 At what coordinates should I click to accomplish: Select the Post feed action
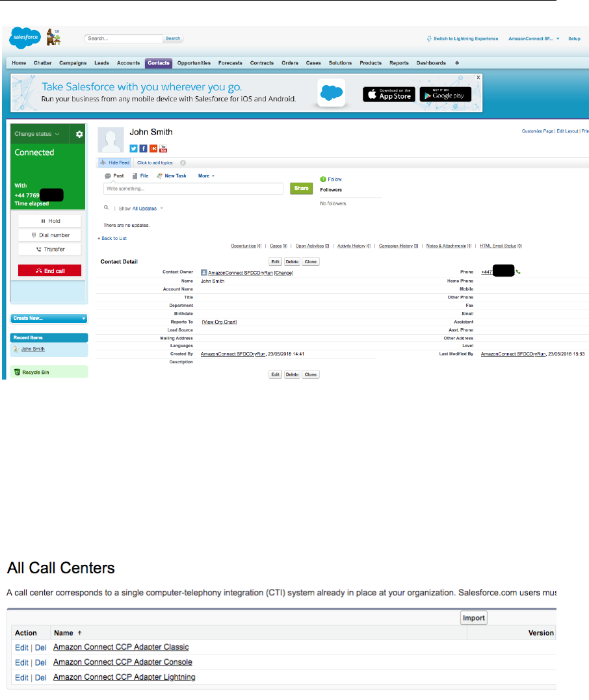(114, 176)
